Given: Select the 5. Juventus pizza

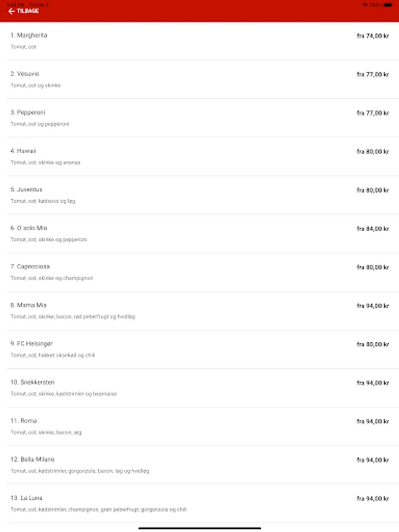Looking at the screenshot, I should 200,195.
